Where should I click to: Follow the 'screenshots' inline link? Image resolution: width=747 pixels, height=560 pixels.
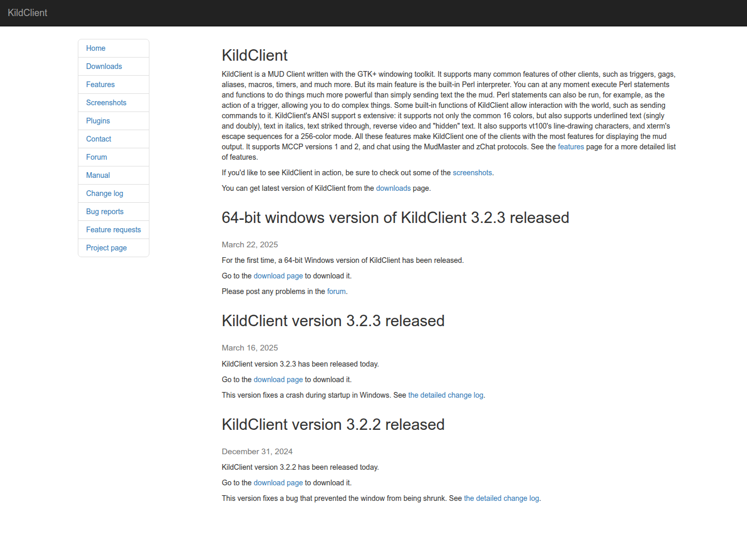pyautogui.click(x=472, y=173)
